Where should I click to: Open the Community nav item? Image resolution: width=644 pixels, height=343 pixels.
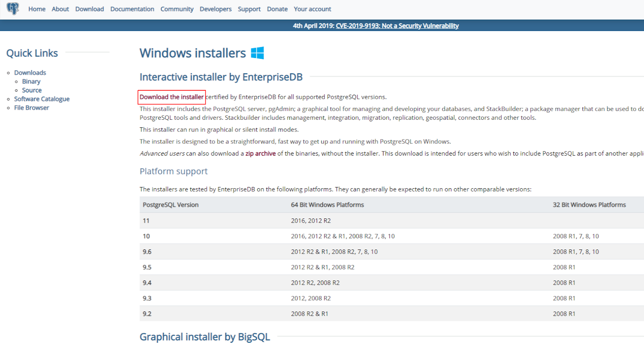[177, 9]
